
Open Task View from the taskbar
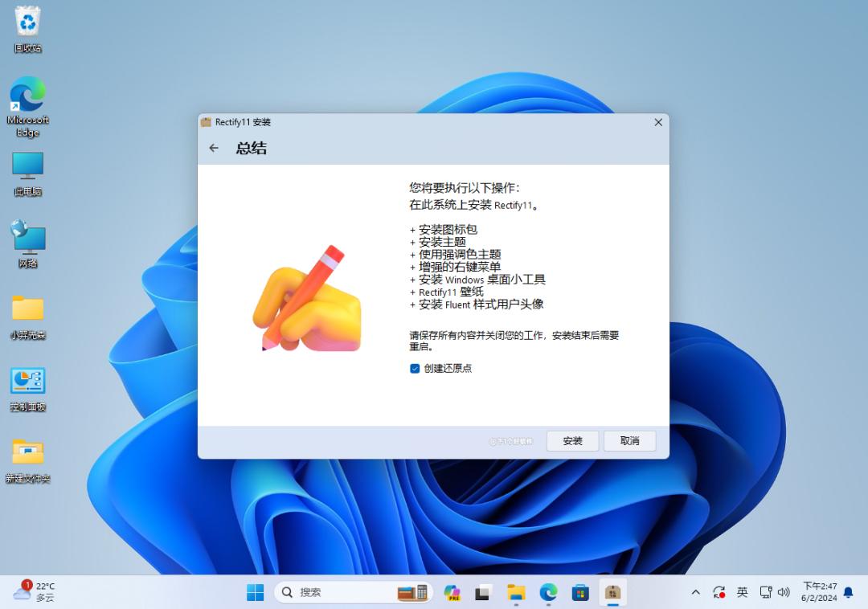pyautogui.click(x=481, y=592)
